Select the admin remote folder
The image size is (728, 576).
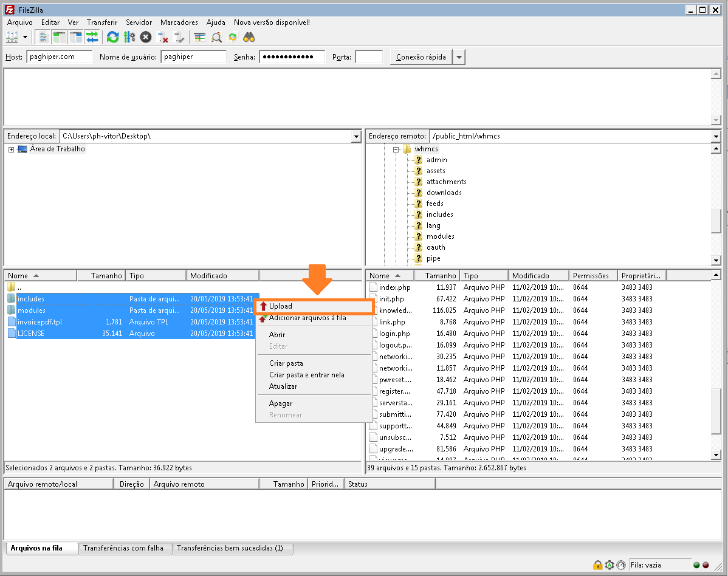click(x=436, y=160)
